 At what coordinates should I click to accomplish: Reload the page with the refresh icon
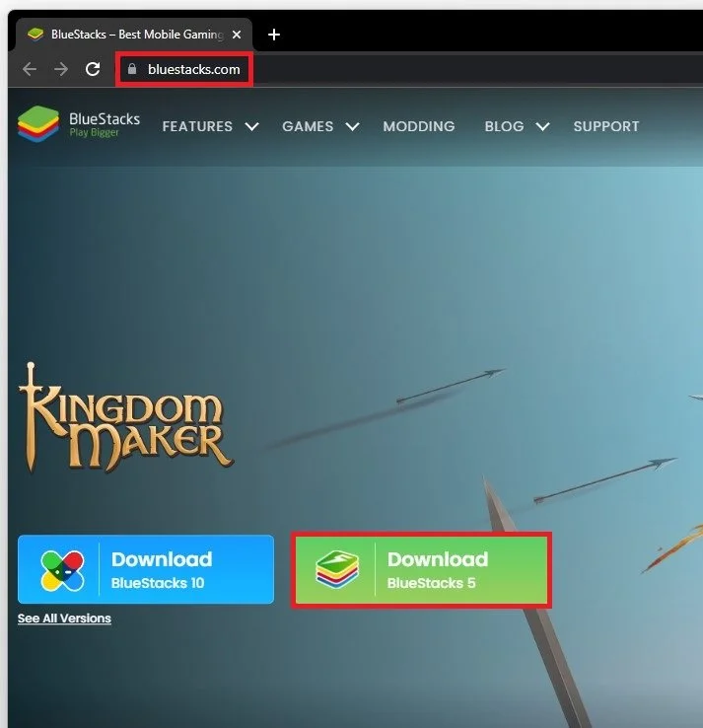[x=93, y=69]
